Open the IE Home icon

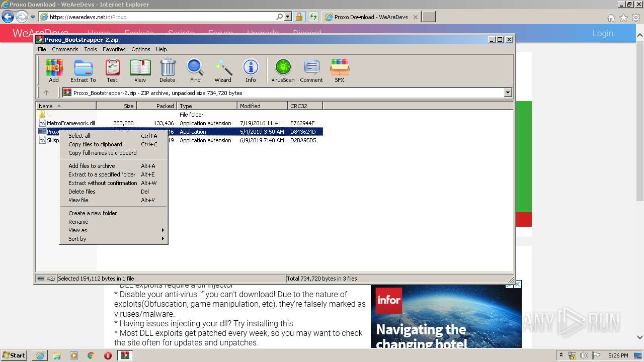pyautogui.click(x=611, y=18)
